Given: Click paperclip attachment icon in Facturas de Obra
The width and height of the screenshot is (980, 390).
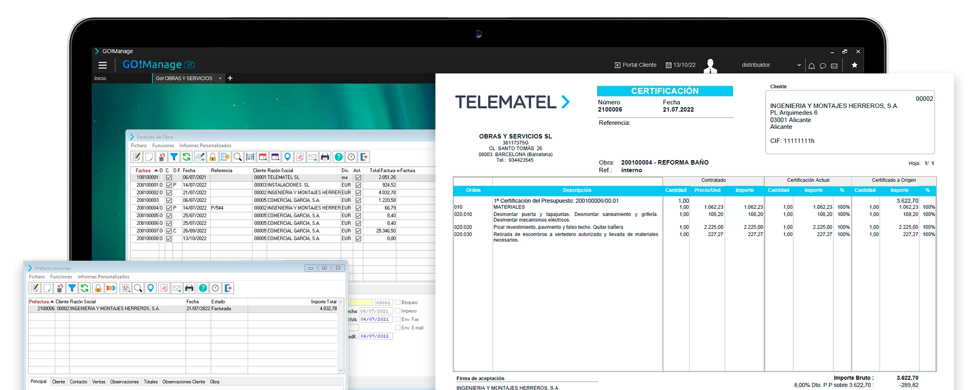Looking at the screenshot, I should point(300,157).
